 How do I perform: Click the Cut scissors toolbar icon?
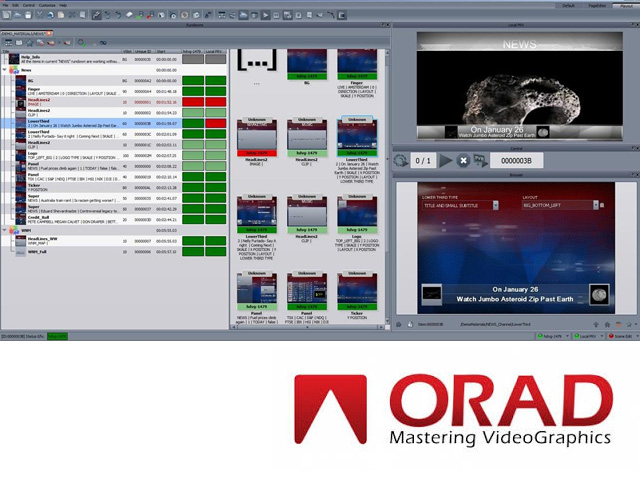[x=40, y=16]
